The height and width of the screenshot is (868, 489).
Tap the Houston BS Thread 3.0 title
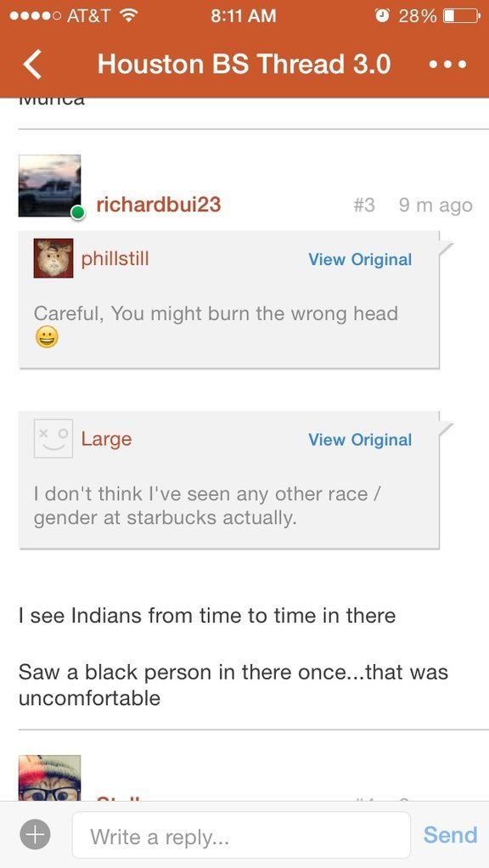(x=244, y=65)
